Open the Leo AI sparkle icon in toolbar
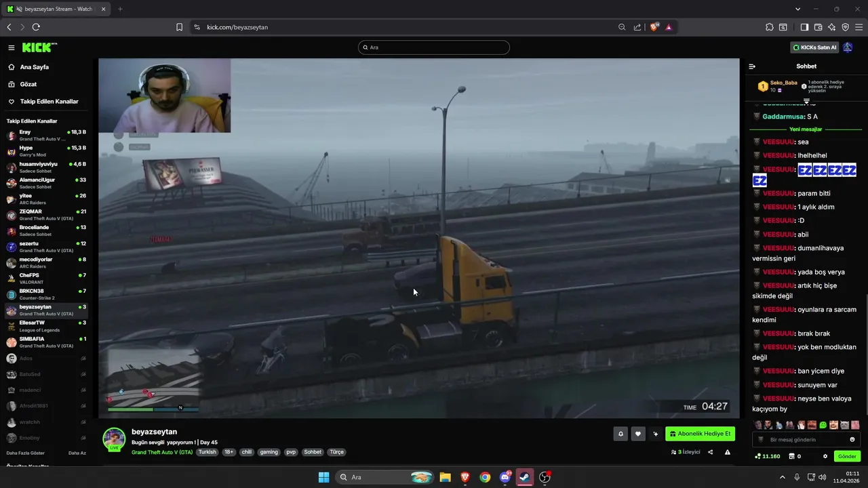Screen dimensions: 868x488 click(x=832, y=27)
